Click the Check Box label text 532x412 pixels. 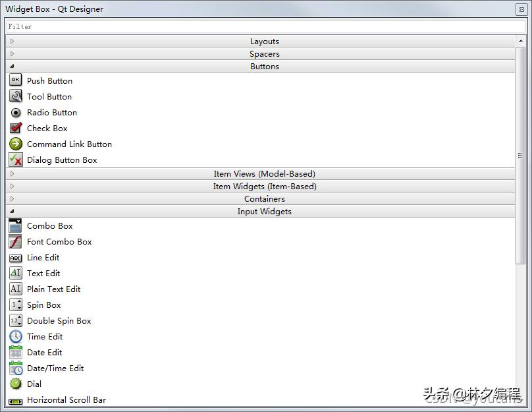pos(47,129)
